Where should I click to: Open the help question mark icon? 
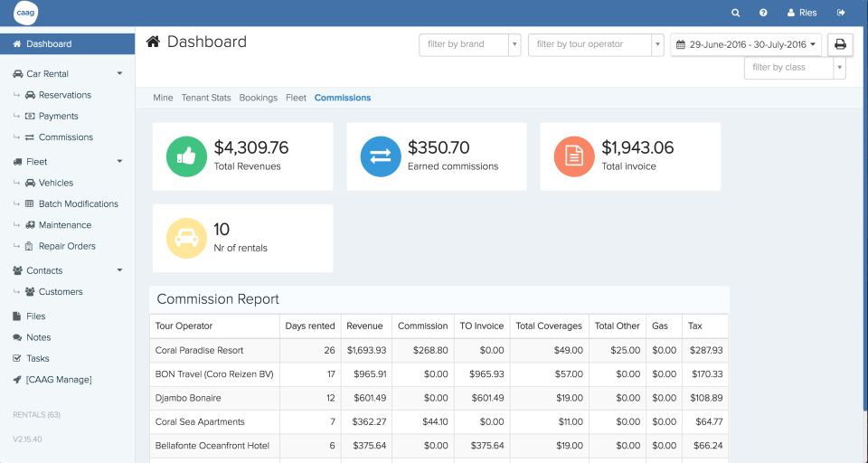pos(763,13)
